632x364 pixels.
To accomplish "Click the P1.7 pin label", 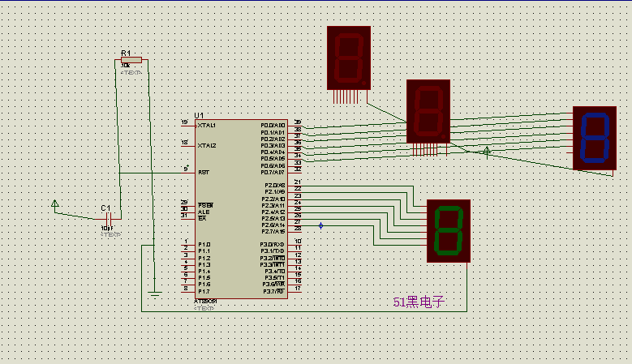I will pos(204,291).
